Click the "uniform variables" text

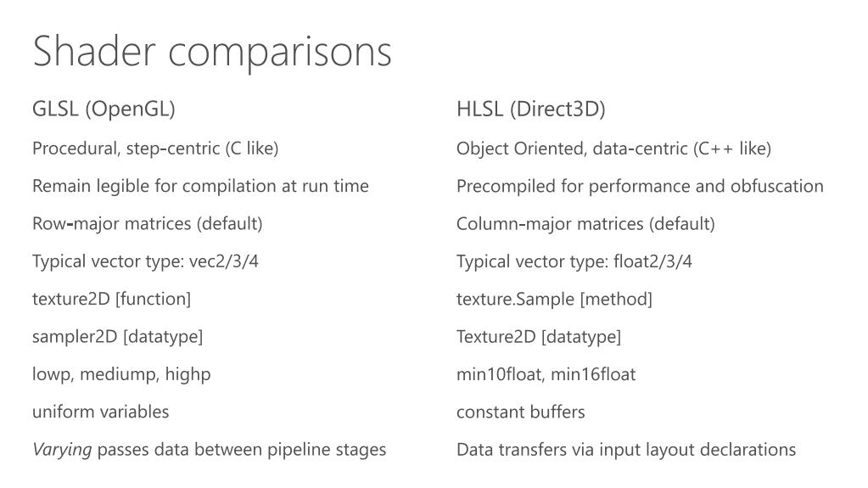pos(100,412)
